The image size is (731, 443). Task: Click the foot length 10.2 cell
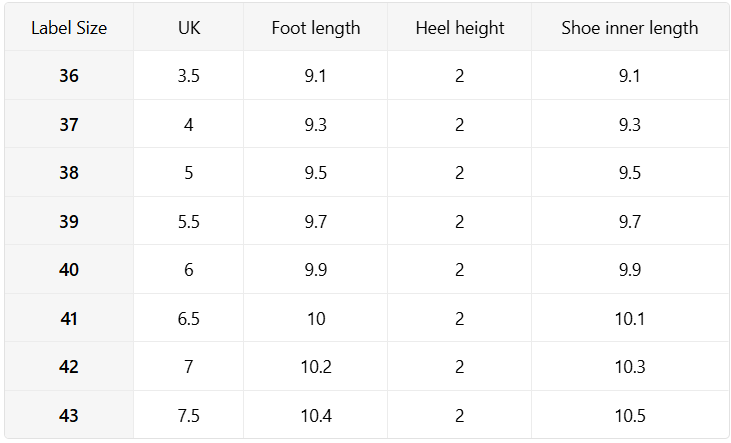pos(316,367)
